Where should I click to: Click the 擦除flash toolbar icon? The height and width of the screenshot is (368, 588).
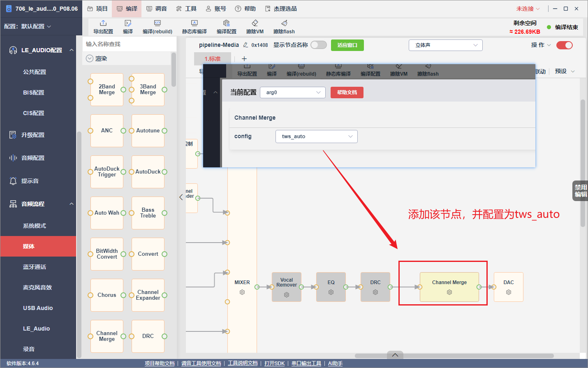[x=284, y=23]
